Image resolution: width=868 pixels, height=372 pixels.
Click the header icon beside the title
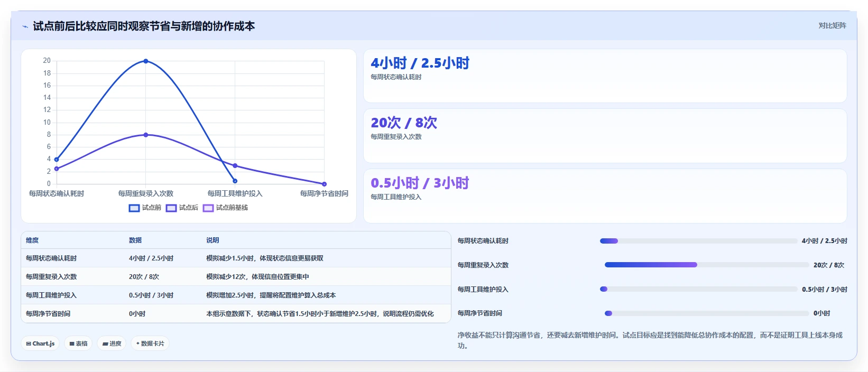pos(25,26)
